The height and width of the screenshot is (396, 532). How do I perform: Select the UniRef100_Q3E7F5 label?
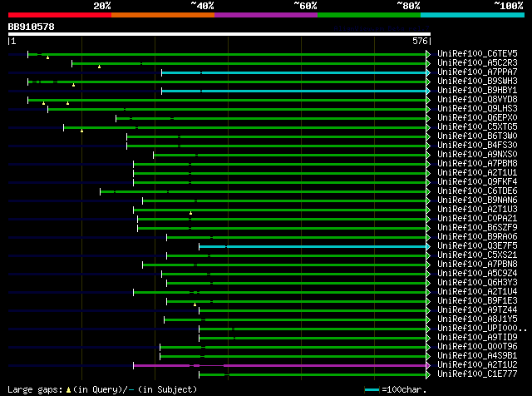click(x=477, y=246)
